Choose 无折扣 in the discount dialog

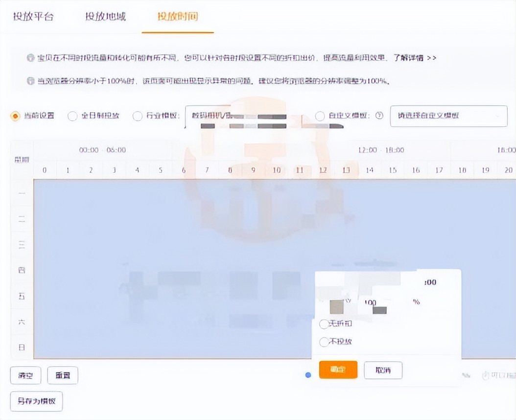(324, 324)
